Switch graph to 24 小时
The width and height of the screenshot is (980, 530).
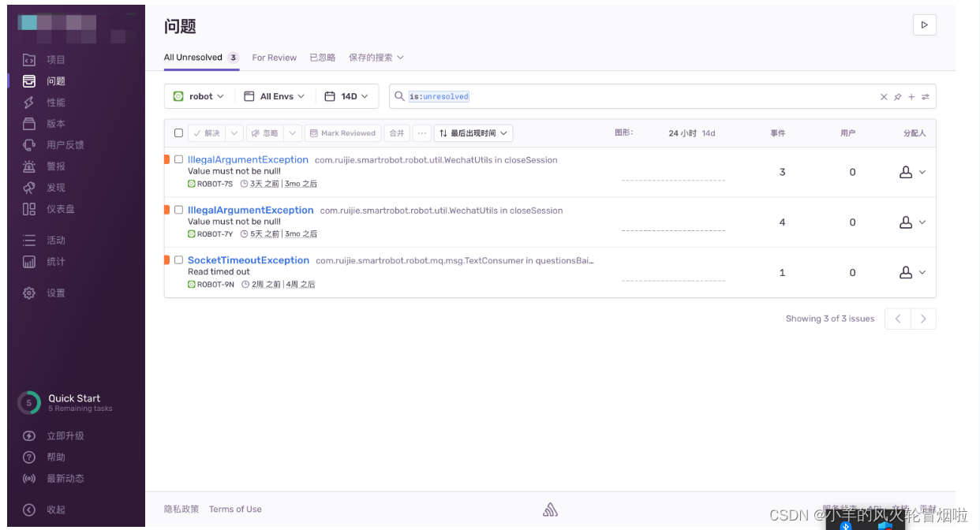tap(682, 133)
